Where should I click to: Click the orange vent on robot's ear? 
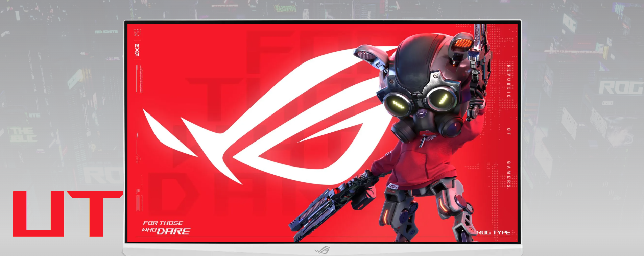(x=463, y=43)
